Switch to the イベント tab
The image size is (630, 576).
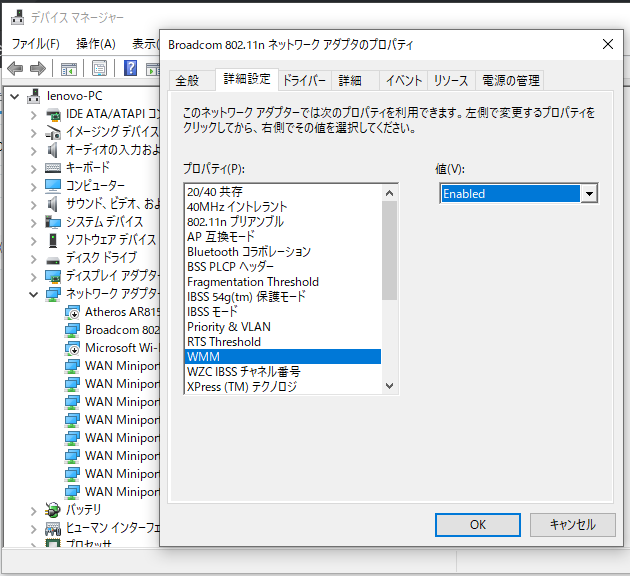click(404, 81)
